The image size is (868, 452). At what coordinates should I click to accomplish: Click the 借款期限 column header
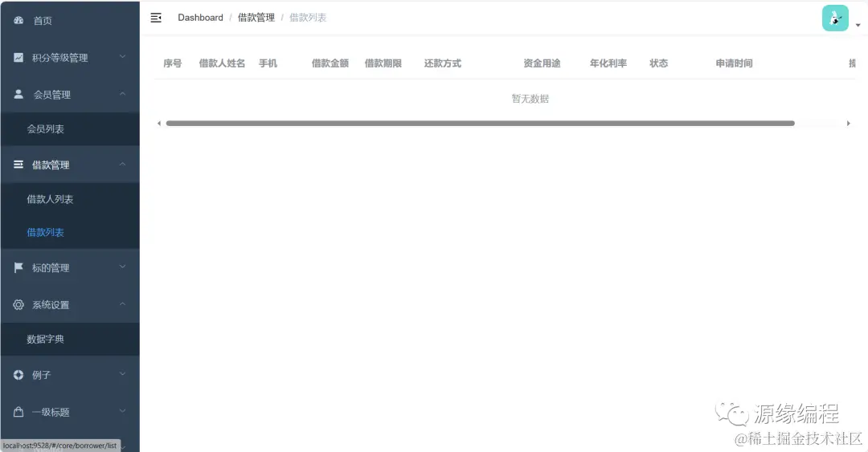point(383,63)
